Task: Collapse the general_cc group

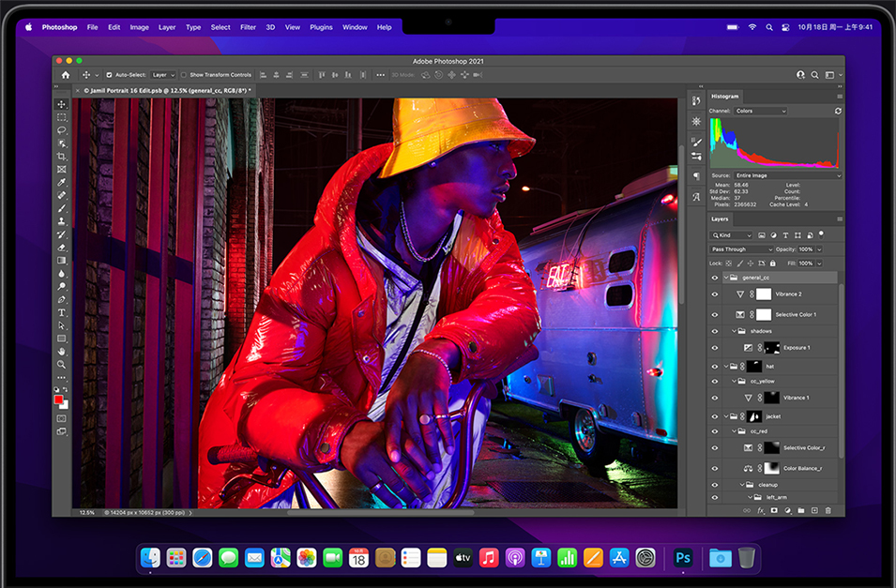Action: pos(726,278)
